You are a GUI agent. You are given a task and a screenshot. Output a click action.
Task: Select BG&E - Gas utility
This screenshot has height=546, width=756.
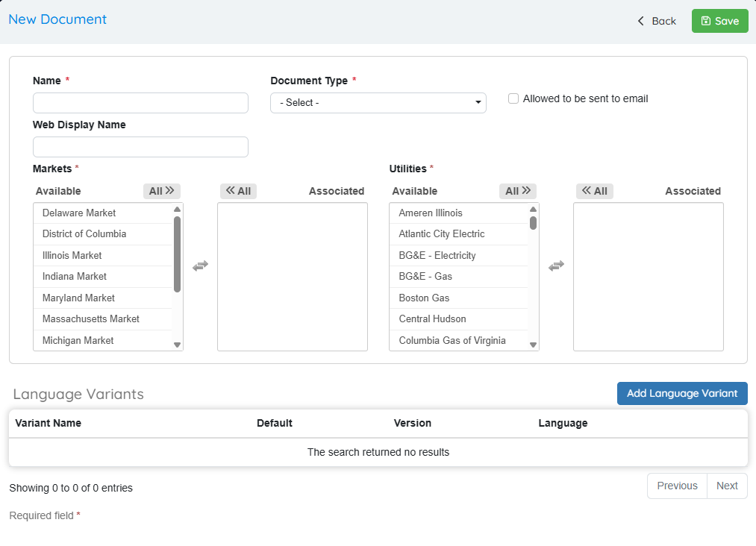click(x=459, y=277)
